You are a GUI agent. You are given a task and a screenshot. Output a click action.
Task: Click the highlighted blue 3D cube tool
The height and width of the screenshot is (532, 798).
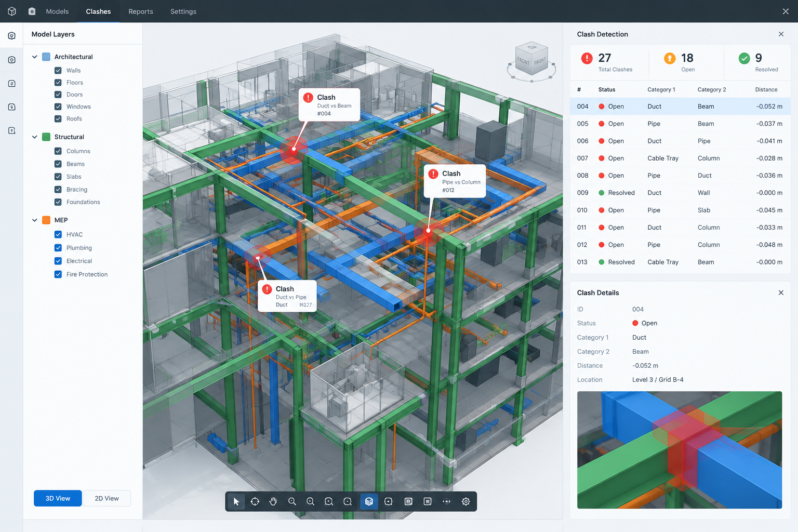pos(369,501)
